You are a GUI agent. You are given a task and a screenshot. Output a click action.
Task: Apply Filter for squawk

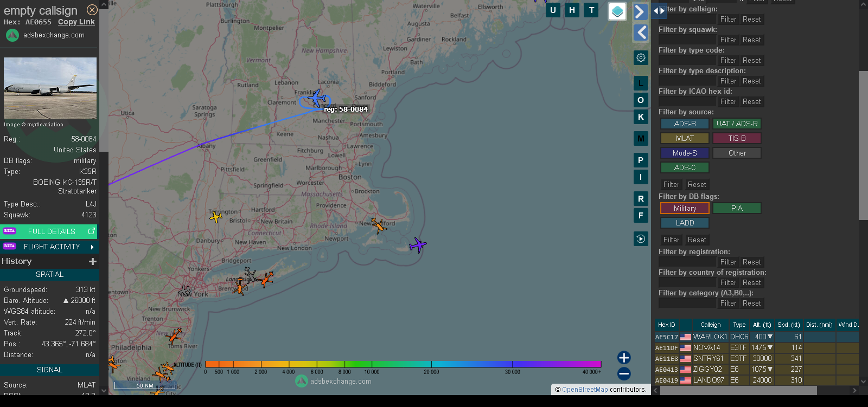pos(728,40)
